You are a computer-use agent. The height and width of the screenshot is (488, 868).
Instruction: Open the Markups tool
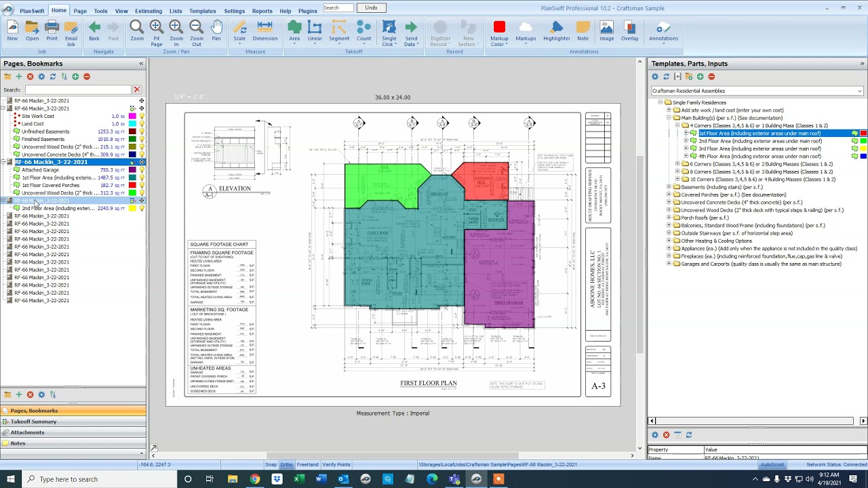(x=526, y=31)
